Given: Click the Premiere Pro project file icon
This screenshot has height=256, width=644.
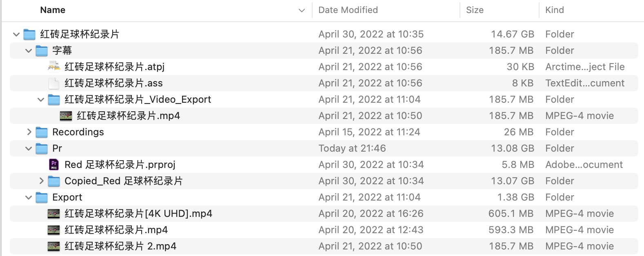Looking at the screenshot, I should point(54,165).
